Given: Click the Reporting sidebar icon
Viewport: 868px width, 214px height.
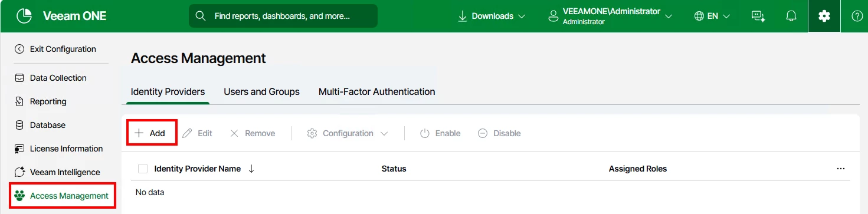Looking at the screenshot, I should [19, 101].
